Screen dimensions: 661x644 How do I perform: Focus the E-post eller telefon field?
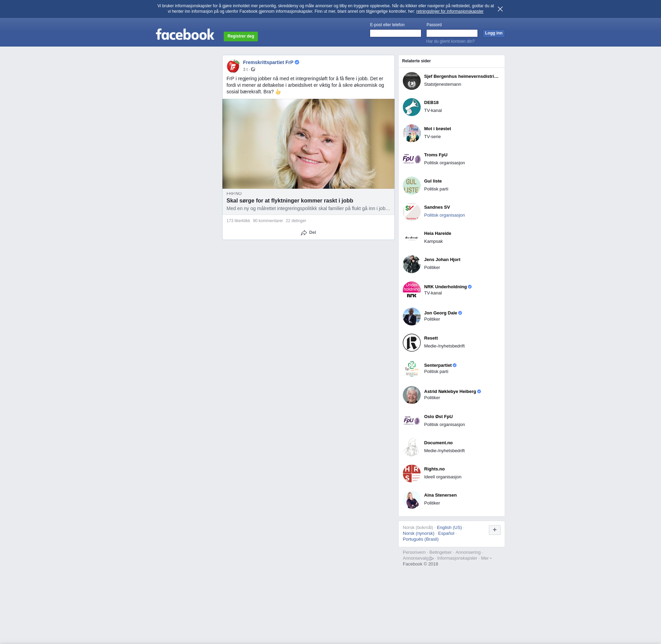(396, 33)
